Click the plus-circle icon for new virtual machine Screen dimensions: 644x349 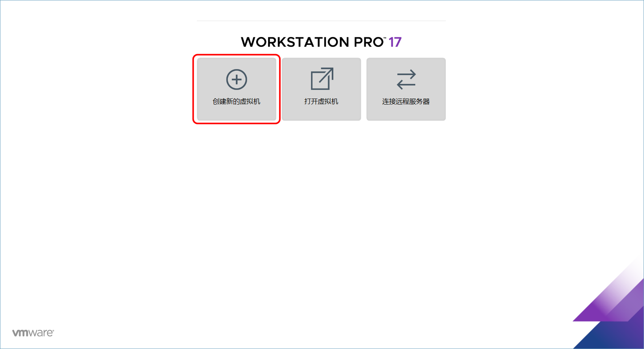tap(237, 79)
